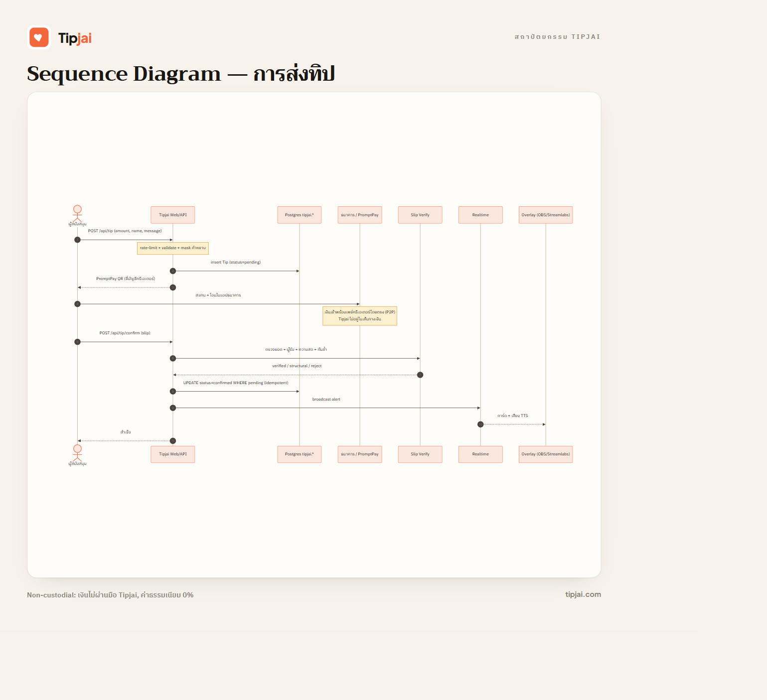Click step marker 2 on the insert Tip arrow
This screenshot has width=767, height=700.
pos(173,271)
